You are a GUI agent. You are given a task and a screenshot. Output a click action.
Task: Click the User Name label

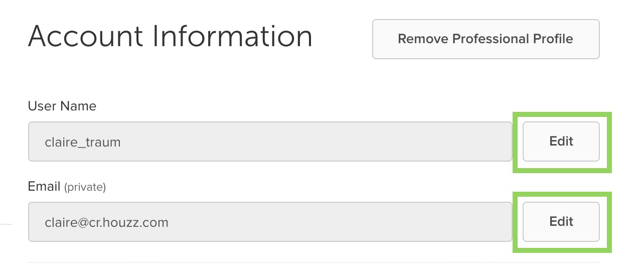click(x=62, y=106)
